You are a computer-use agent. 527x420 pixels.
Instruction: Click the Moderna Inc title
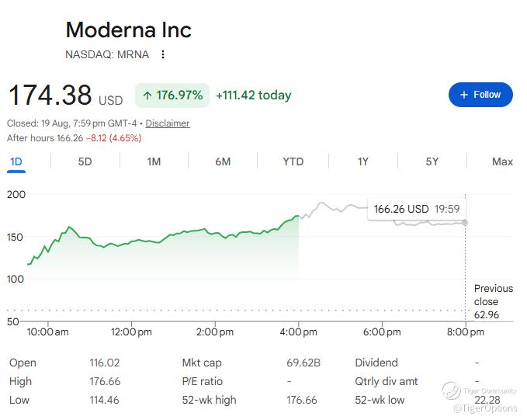pyautogui.click(x=129, y=30)
